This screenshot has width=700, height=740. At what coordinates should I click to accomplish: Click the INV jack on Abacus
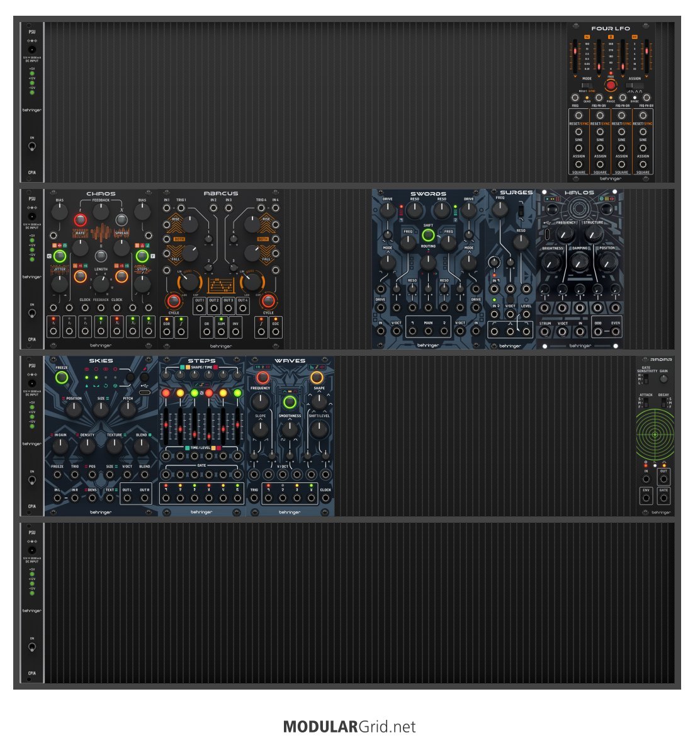[235, 333]
